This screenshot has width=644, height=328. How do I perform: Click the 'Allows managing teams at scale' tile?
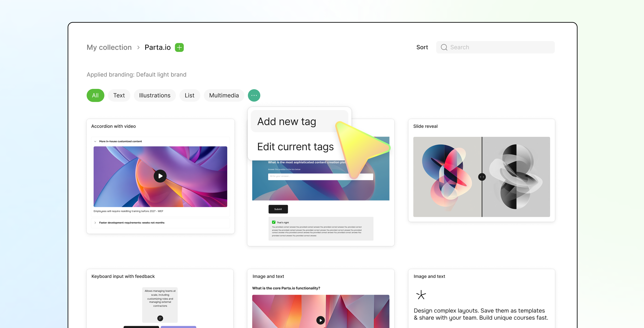(x=160, y=305)
